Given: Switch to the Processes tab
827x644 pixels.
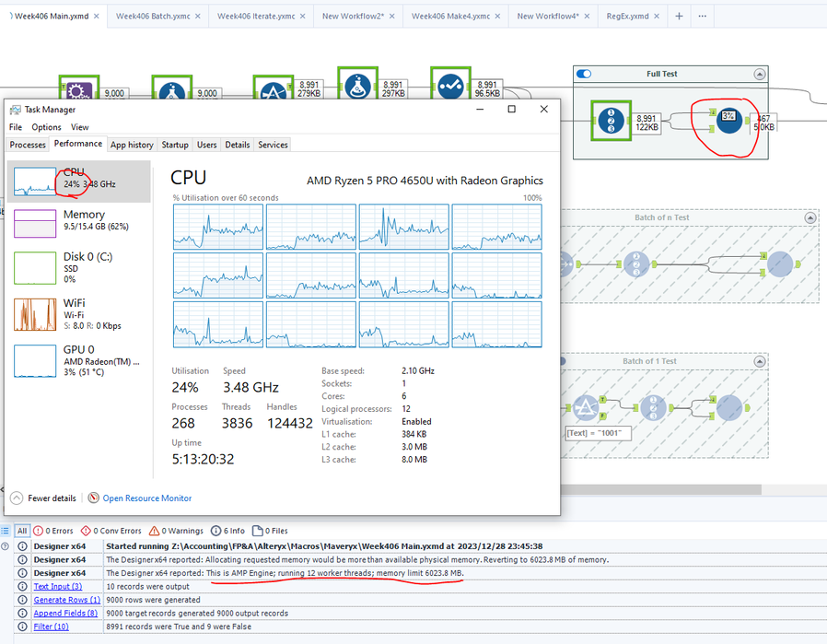Looking at the screenshot, I should point(28,145).
